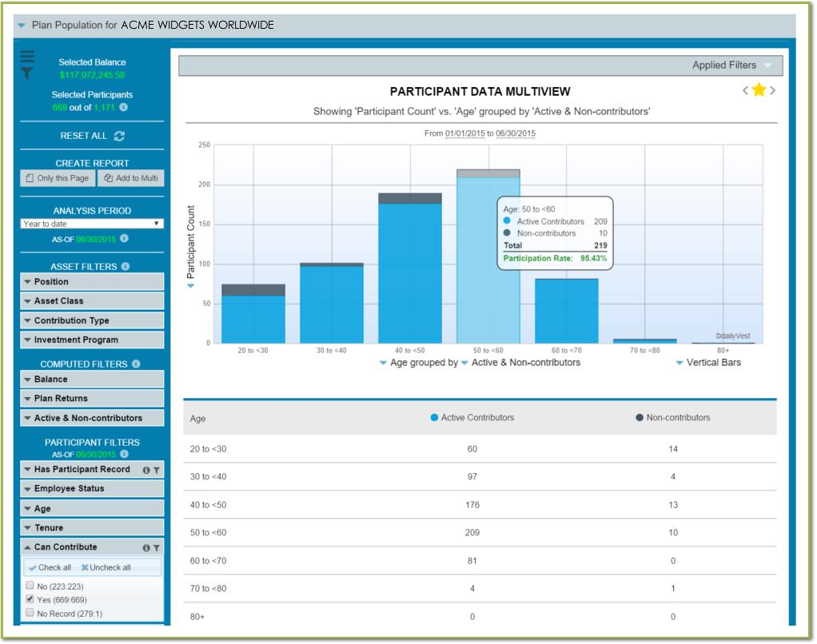Open the Analysis Period Year to date dropdown
Screen dimensions: 817x644
92,224
